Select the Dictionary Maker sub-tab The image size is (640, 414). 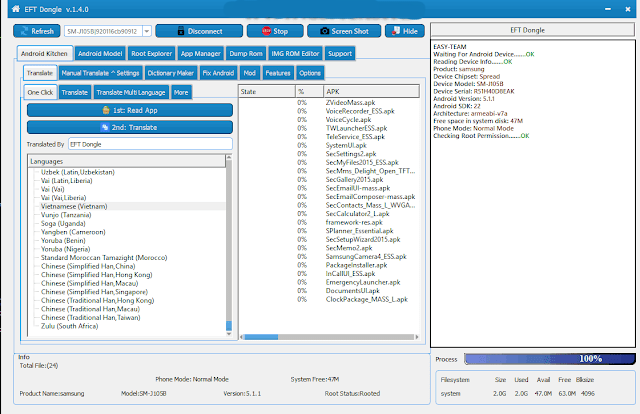point(171,73)
